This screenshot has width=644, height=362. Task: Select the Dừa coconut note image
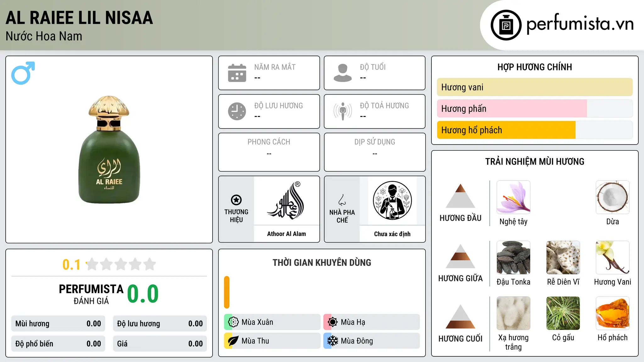pyautogui.click(x=613, y=197)
